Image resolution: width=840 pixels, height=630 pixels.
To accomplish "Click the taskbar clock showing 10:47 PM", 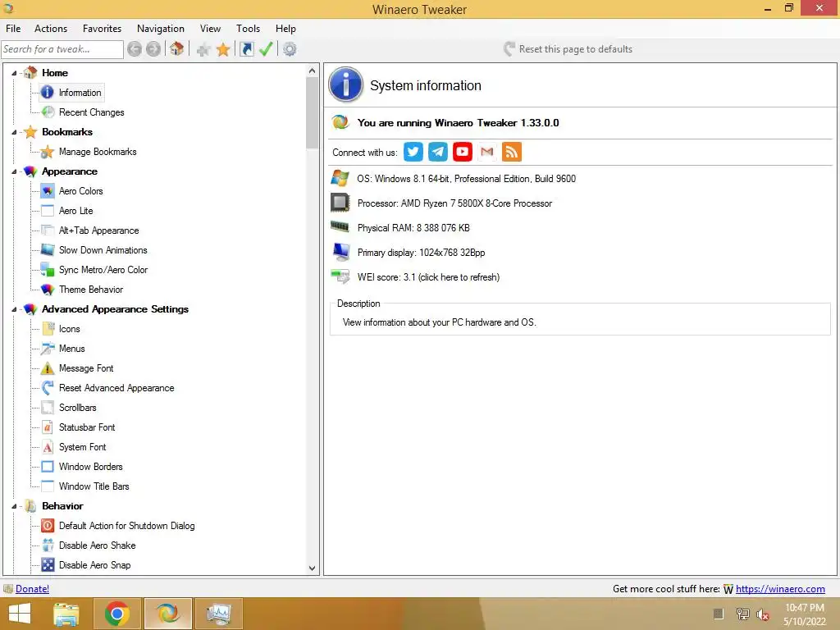I will pos(805,608).
